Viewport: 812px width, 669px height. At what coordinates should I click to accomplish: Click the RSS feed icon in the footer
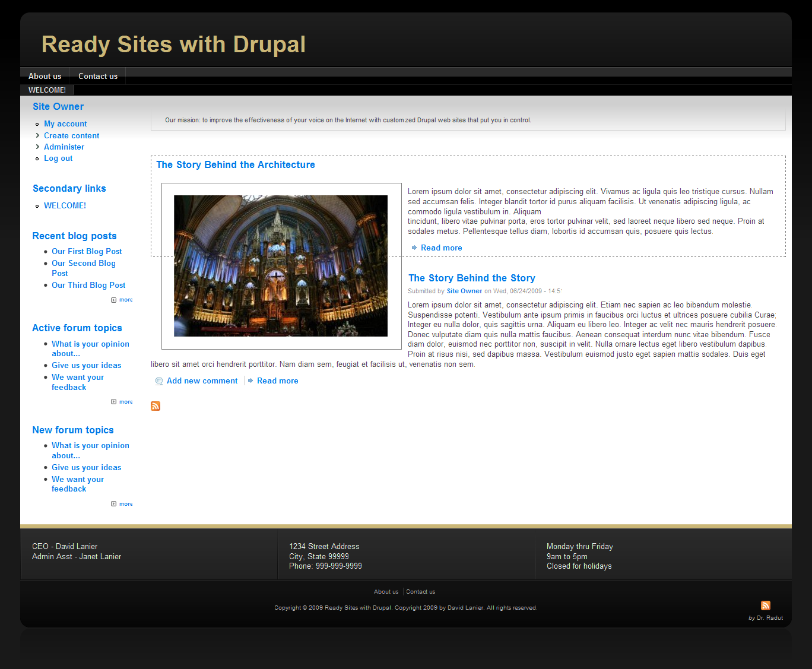(x=765, y=605)
